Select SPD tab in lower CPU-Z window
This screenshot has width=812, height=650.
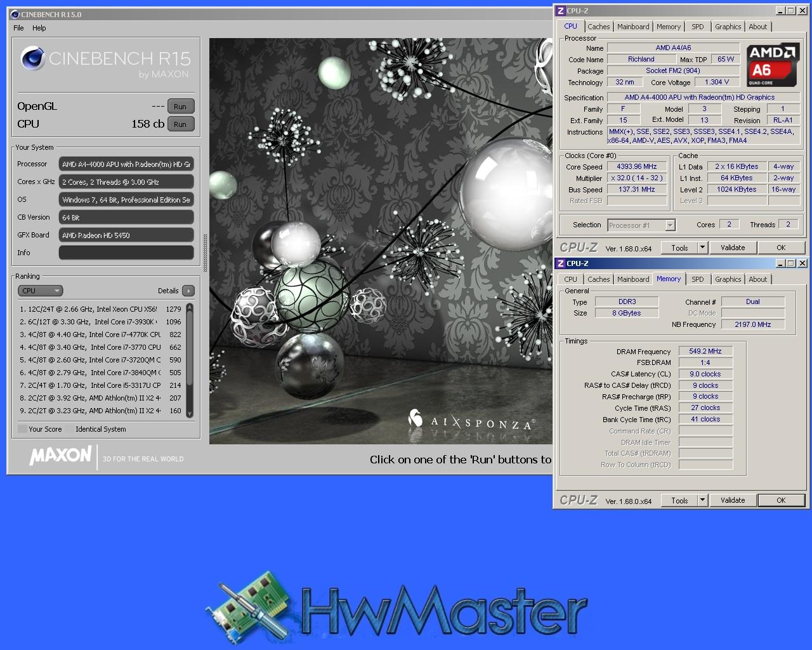(698, 279)
